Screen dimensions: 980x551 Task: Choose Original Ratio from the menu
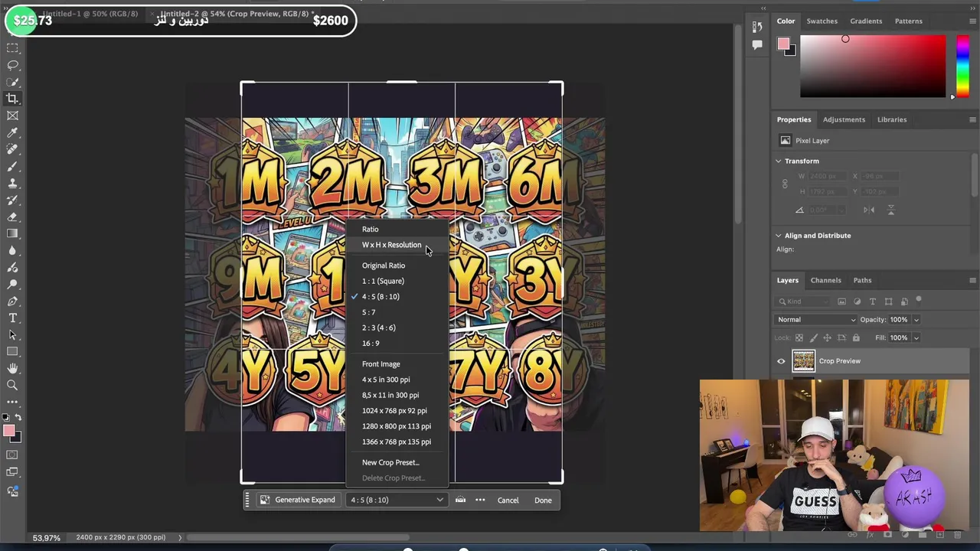pos(384,266)
